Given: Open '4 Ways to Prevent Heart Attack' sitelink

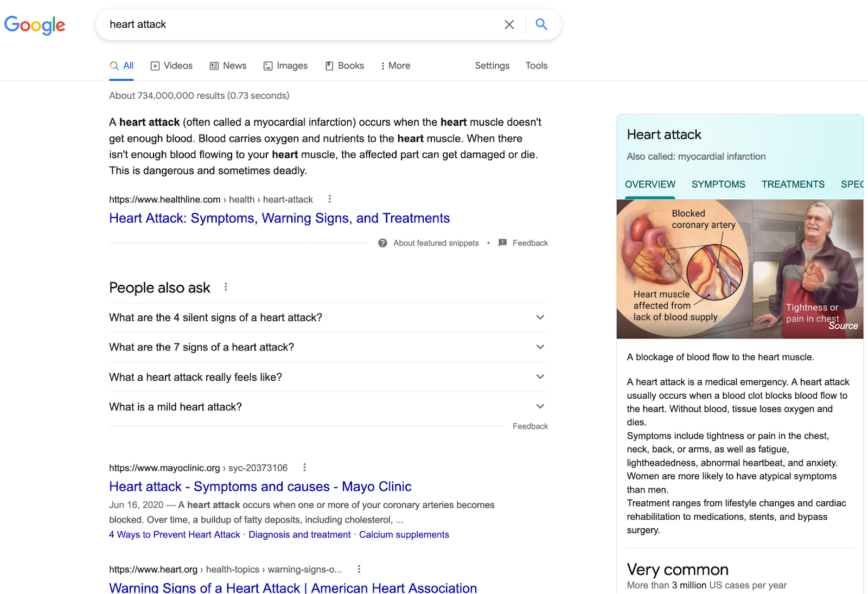Looking at the screenshot, I should point(175,534).
